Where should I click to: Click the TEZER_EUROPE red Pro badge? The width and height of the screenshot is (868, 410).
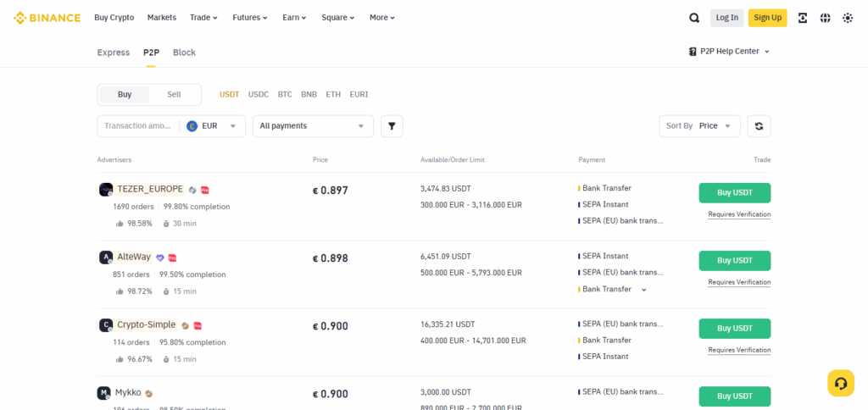(x=205, y=190)
